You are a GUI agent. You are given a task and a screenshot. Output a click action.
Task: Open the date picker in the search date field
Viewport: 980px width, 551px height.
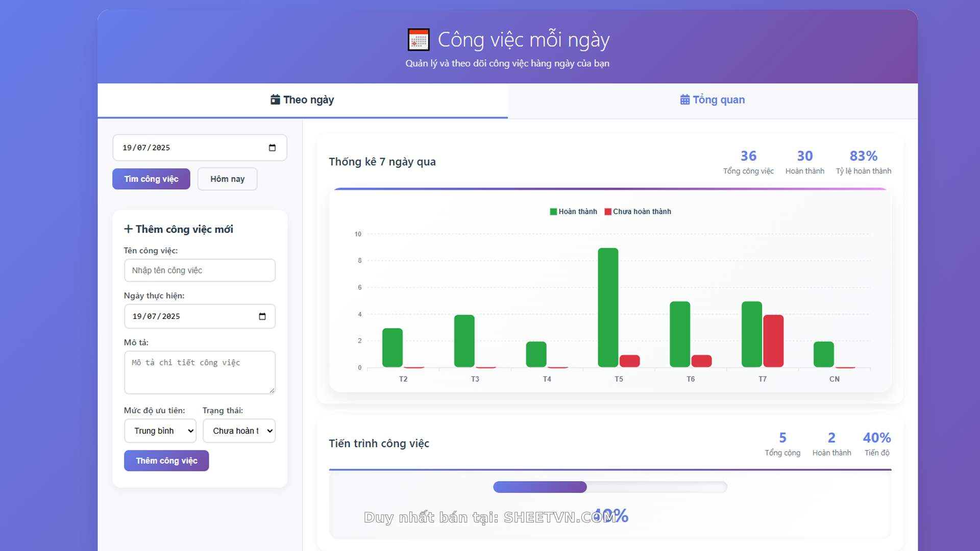(273, 147)
